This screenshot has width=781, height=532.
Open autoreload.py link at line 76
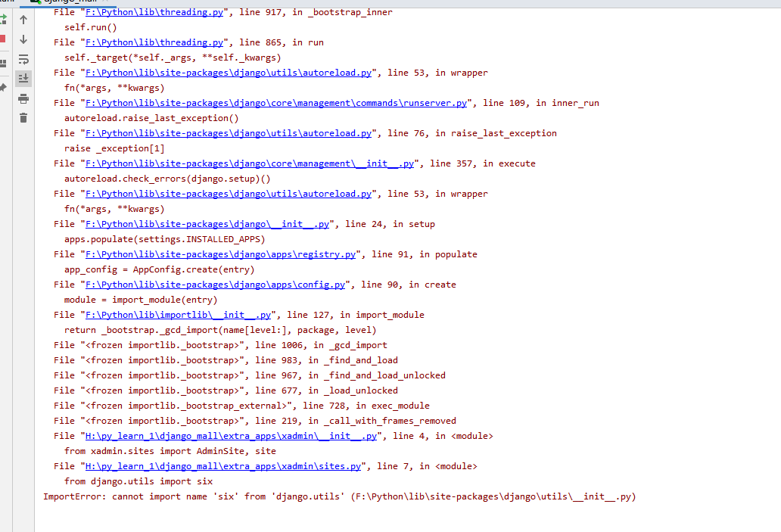[x=229, y=133]
